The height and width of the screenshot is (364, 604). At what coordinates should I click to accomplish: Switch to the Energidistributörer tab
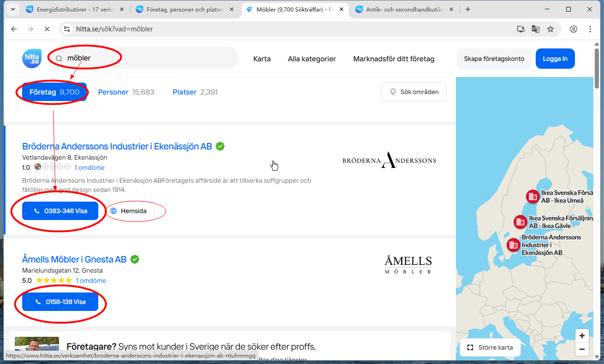[74, 9]
